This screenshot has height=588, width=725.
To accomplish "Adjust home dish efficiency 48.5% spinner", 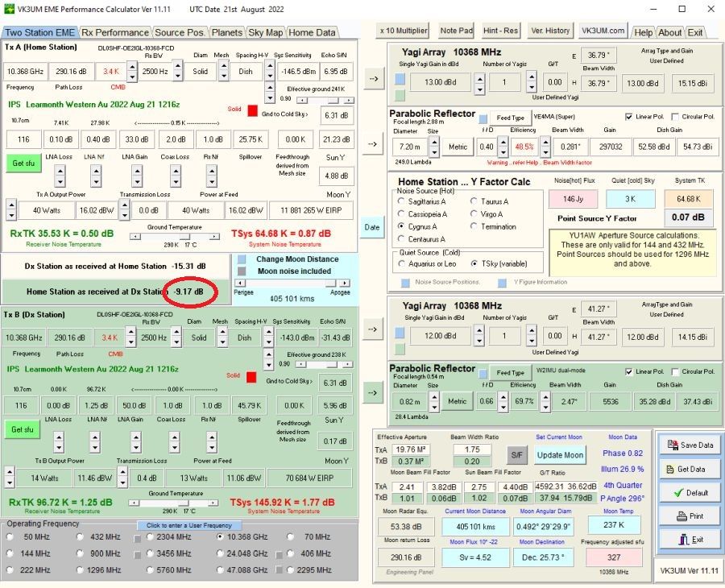I will coord(545,147).
